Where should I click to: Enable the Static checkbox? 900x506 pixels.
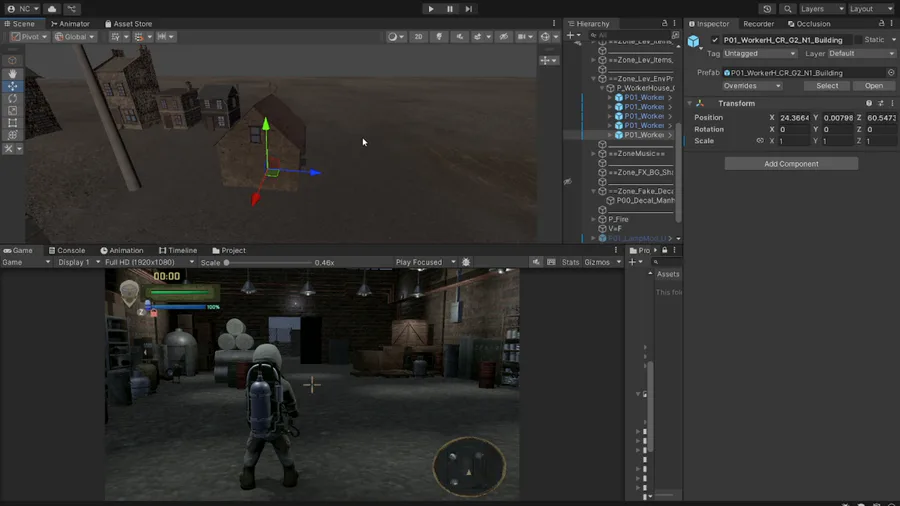(858, 40)
